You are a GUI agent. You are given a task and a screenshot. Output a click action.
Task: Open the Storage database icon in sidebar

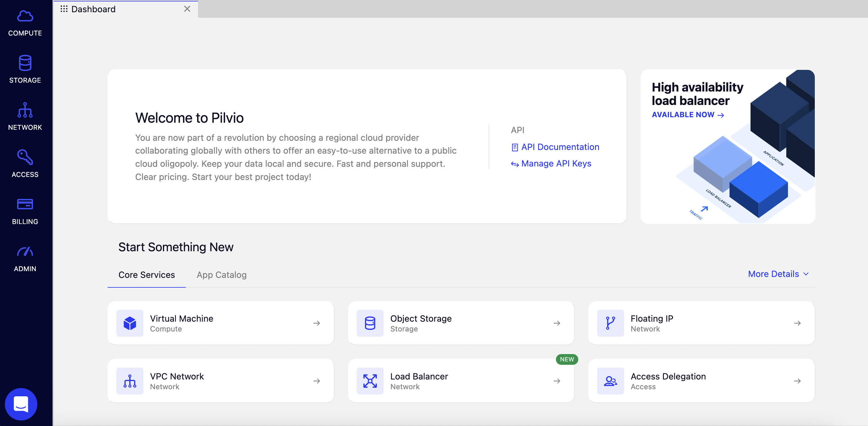tap(25, 63)
